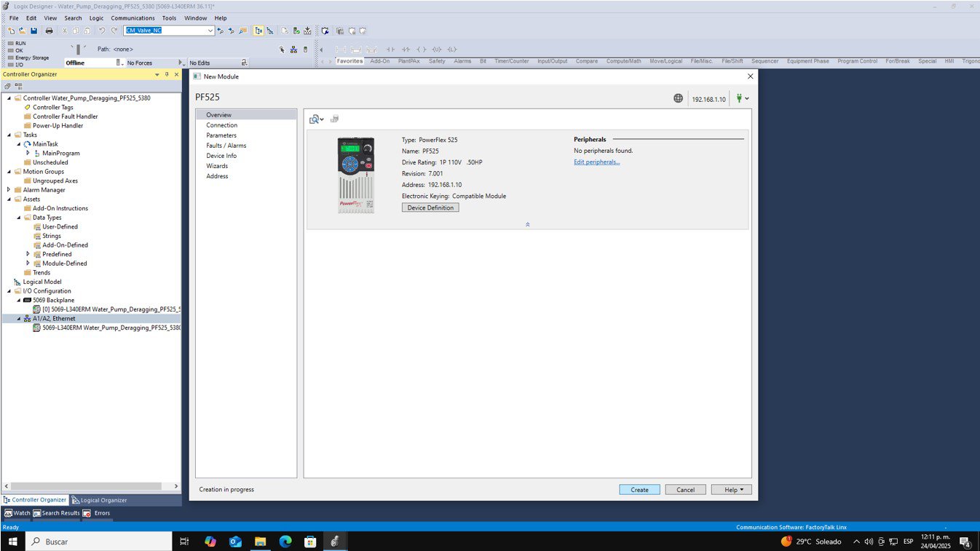Screen dimensions: 980x551
Task: Click the globe web icon in New Module
Action: (678, 98)
